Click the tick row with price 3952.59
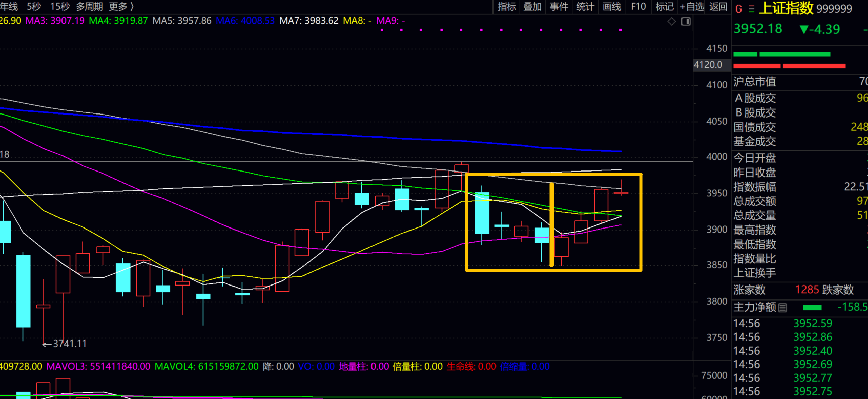Image resolution: width=868 pixels, height=399 pixels. point(800,323)
